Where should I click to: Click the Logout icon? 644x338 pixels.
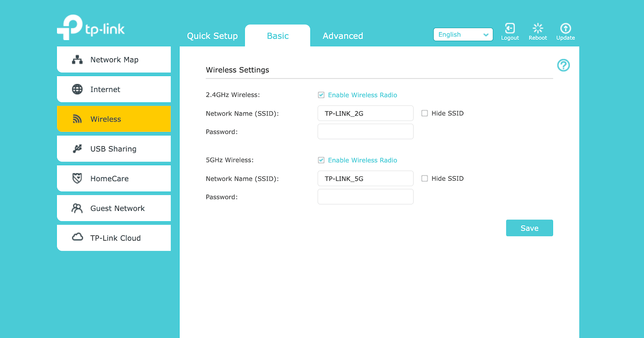[510, 29]
